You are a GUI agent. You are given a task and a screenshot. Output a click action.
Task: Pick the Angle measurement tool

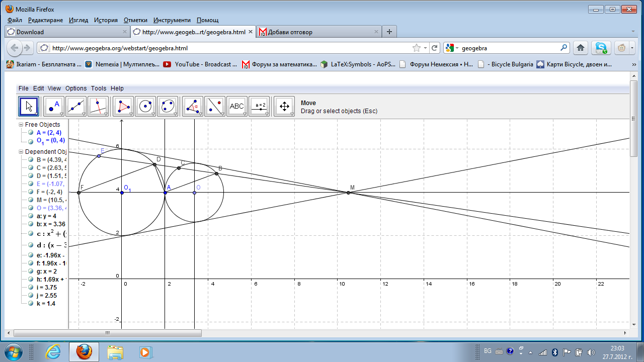192,106
